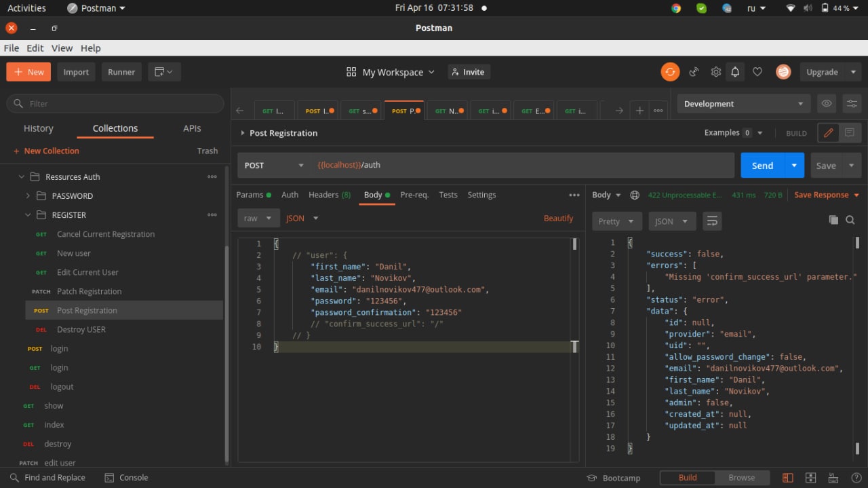Open the Pretty response view dropdown
Image resolution: width=868 pixels, height=488 pixels.
tap(616, 221)
